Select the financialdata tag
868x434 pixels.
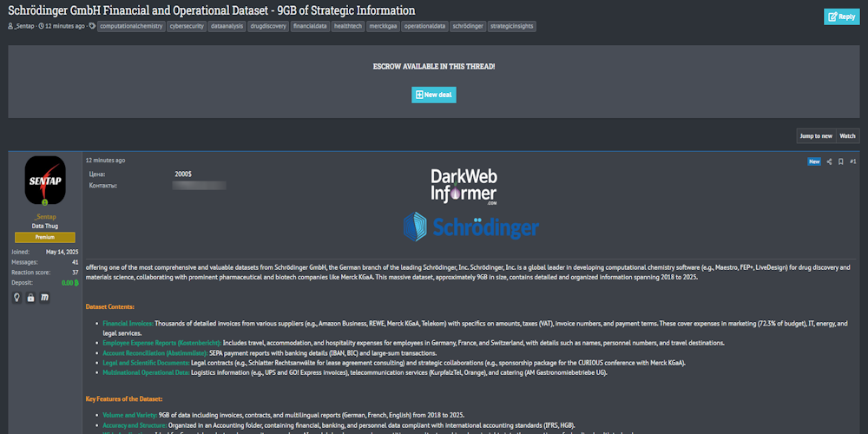click(x=312, y=27)
